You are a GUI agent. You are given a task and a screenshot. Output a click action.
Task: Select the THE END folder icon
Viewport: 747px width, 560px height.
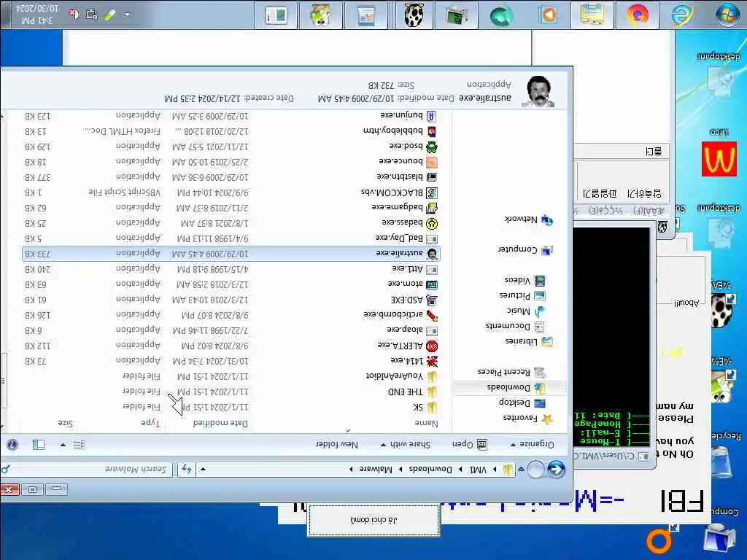point(432,392)
